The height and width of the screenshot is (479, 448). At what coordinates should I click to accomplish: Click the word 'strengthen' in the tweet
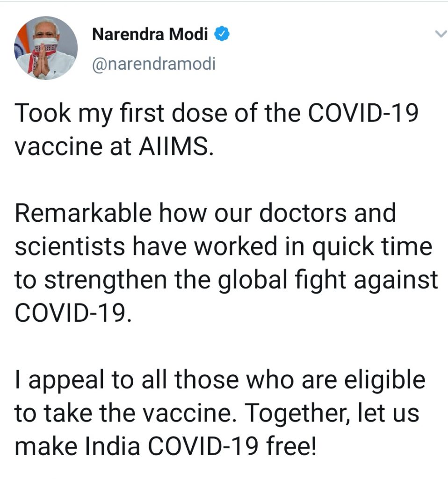click(x=106, y=281)
